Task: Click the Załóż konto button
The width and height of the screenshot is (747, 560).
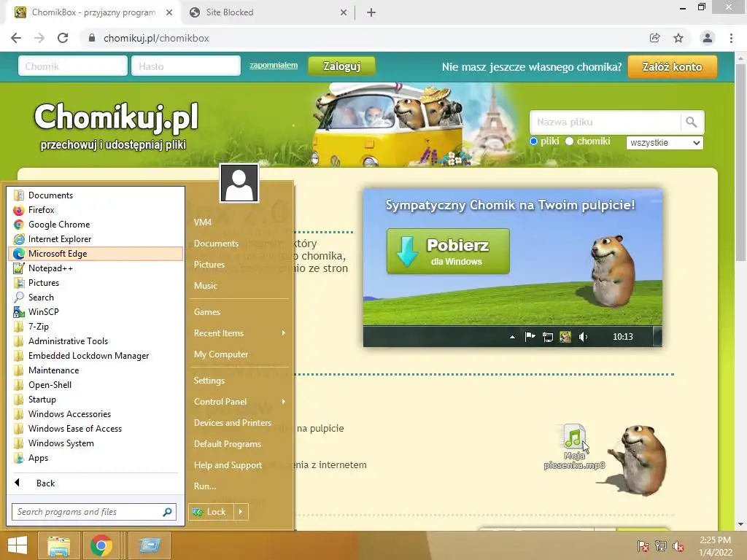Action: pos(672,66)
